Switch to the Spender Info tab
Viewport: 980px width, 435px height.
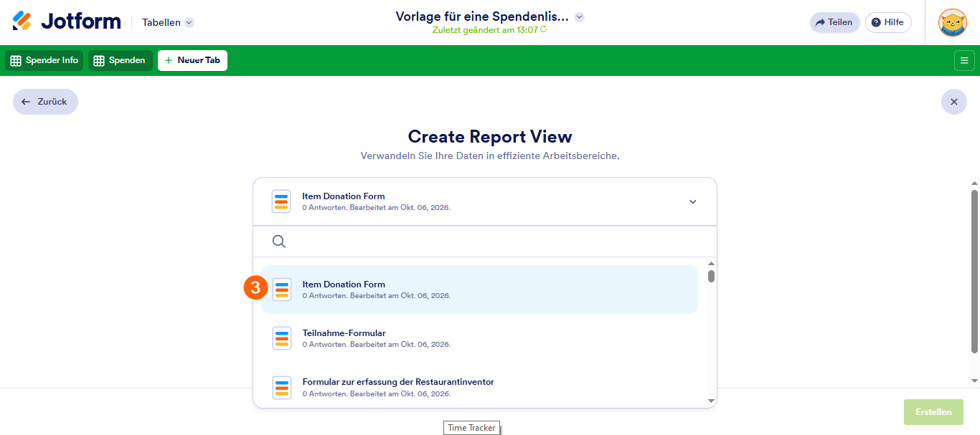44,60
